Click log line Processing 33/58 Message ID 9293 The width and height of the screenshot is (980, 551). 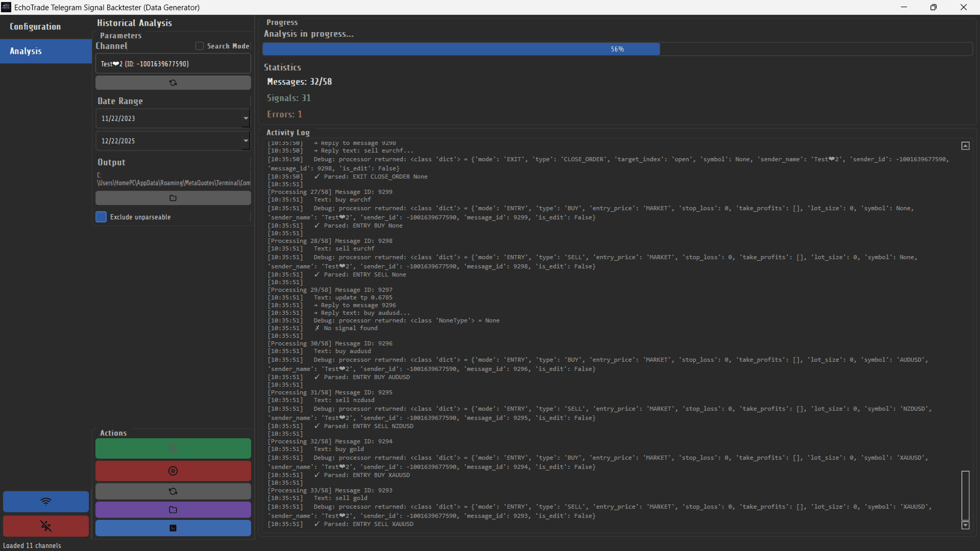(330, 490)
